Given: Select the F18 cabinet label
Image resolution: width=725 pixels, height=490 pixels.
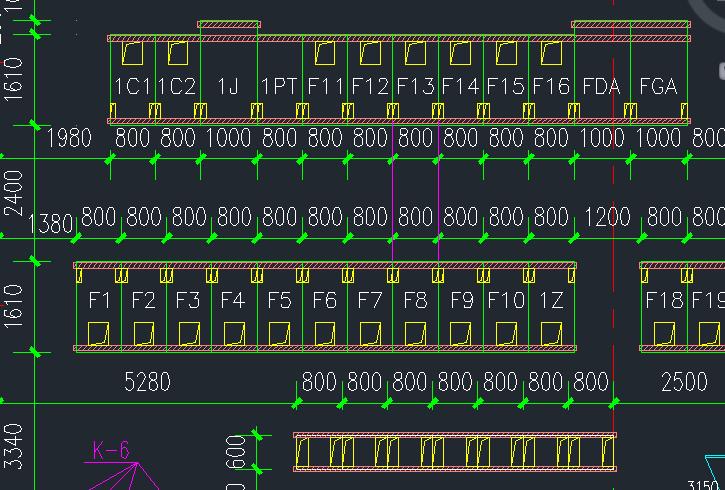Looking at the screenshot, I should tap(664, 300).
